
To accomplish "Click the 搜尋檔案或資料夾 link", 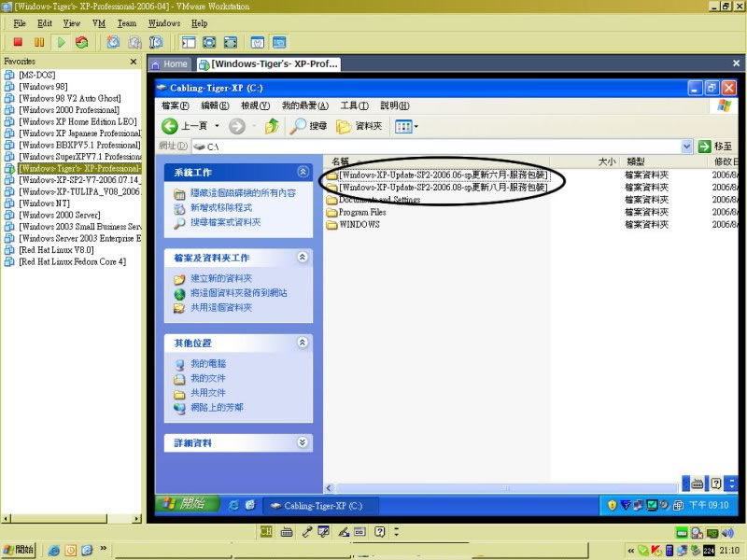I will click(225, 222).
